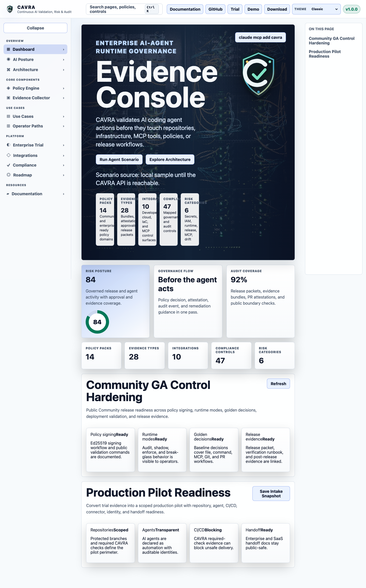
Task: Expand the Enterprise Trial chevron
Action: [64, 145]
